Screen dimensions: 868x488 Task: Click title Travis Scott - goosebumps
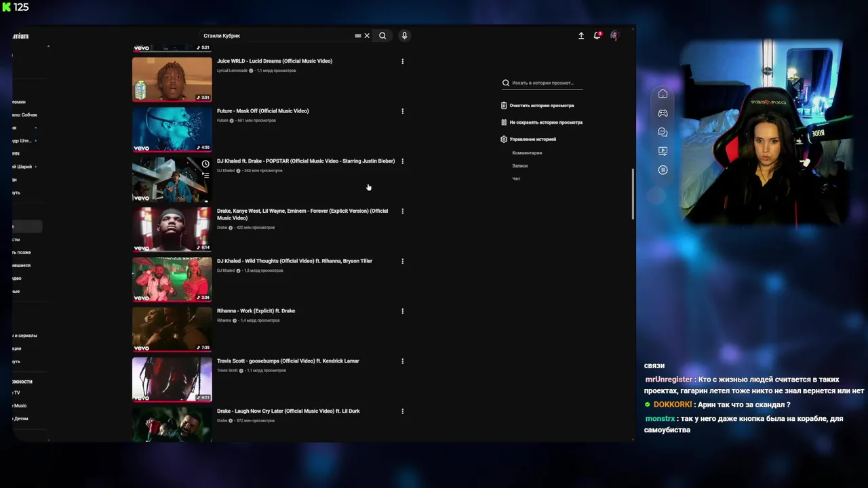(288, 361)
